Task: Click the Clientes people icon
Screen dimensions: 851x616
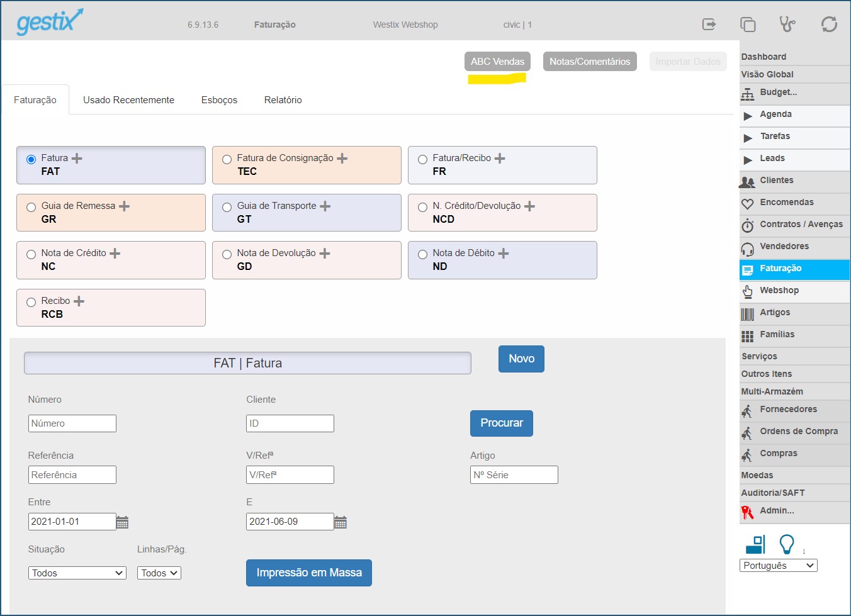Action: pyautogui.click(x=747, y=182)
